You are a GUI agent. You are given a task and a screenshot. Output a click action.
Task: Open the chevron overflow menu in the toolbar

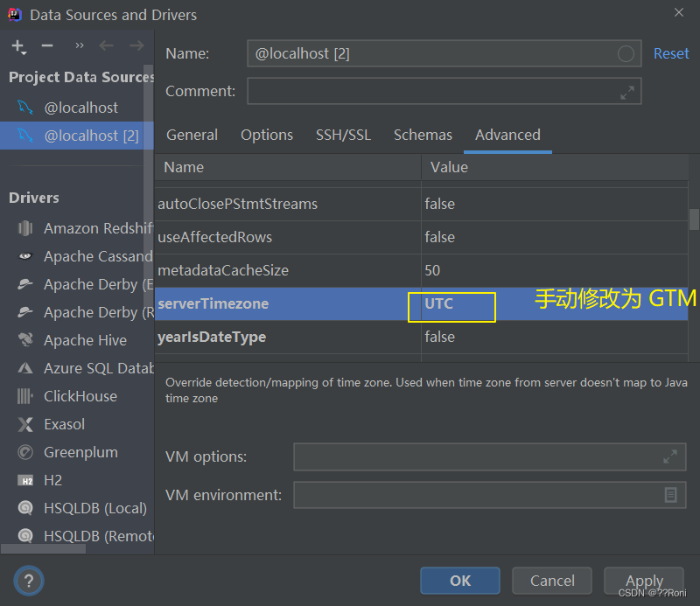click(x=79, y=45)
